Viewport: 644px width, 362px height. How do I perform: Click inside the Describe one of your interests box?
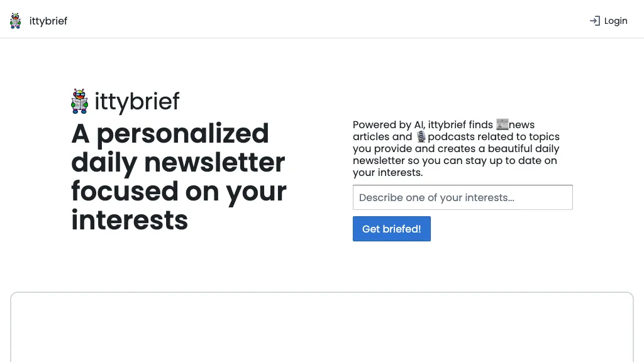tap(463, 197)
